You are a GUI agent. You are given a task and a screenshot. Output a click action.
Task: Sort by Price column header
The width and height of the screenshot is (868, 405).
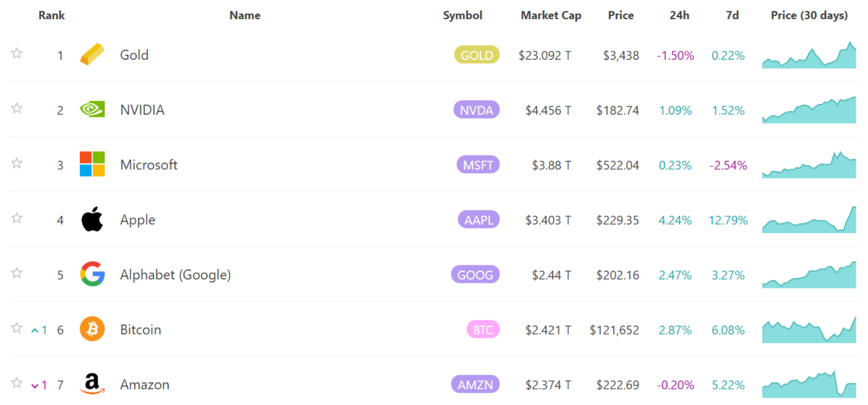[620, 15]
